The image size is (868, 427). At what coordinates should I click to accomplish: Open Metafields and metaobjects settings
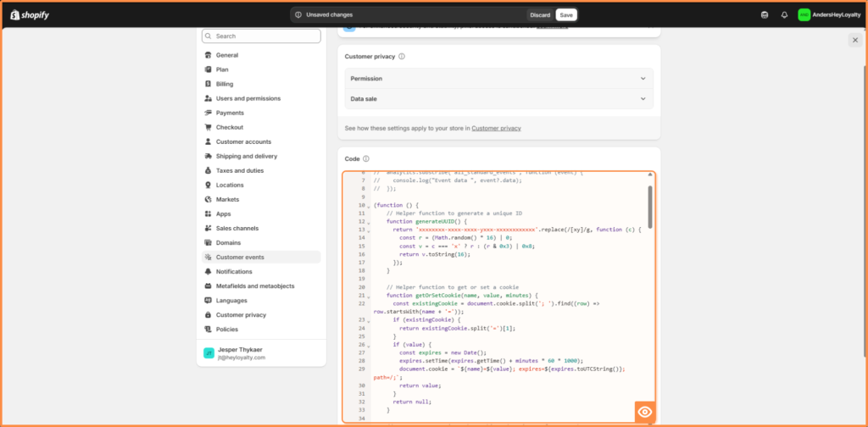click(254, 286)
